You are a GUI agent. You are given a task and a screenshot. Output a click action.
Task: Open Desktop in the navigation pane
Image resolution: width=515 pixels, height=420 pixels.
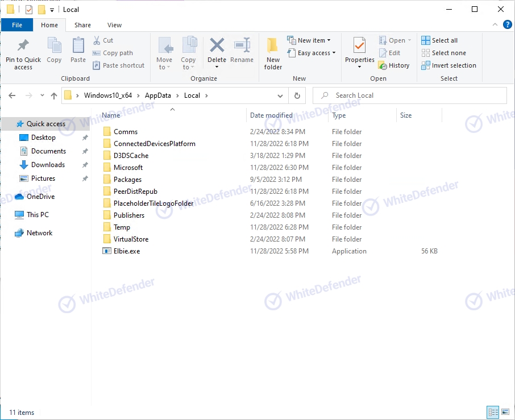tap(43, 138)
